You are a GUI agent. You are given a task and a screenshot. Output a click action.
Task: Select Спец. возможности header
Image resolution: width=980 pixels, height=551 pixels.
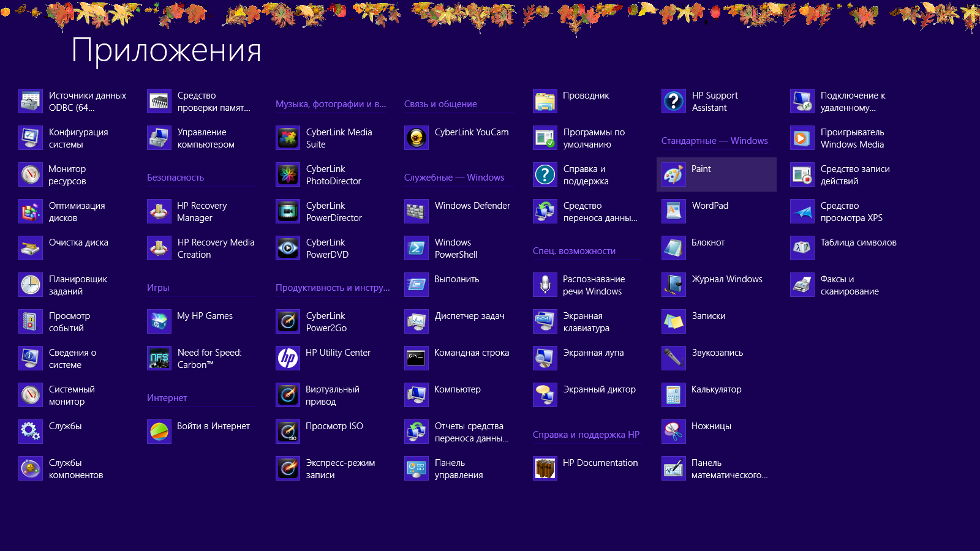(574, 251)
